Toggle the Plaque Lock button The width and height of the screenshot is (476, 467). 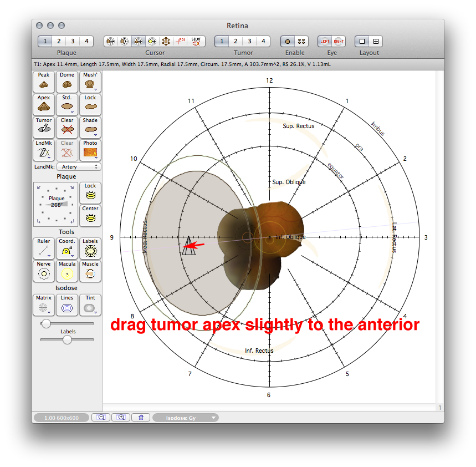click(90, 193)
